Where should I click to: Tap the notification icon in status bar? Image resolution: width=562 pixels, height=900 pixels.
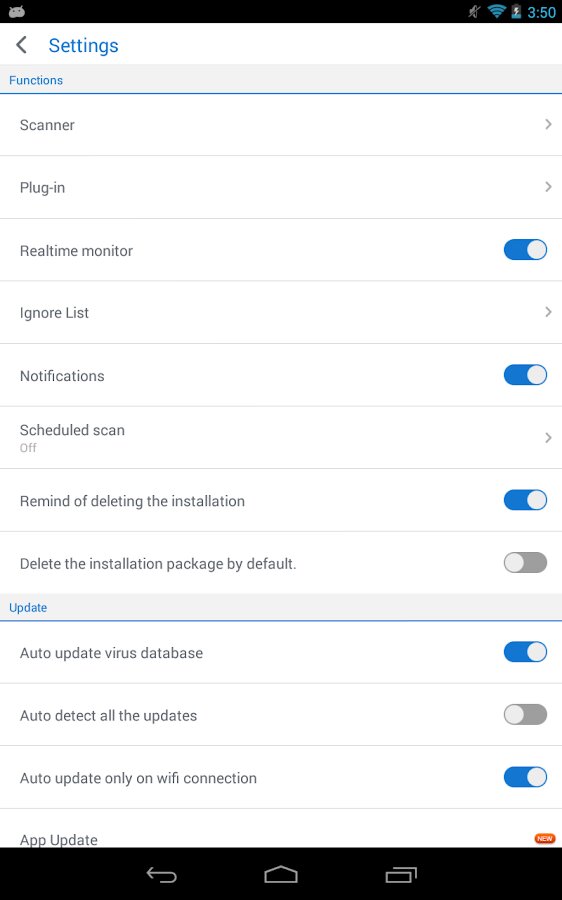(17, 11)
